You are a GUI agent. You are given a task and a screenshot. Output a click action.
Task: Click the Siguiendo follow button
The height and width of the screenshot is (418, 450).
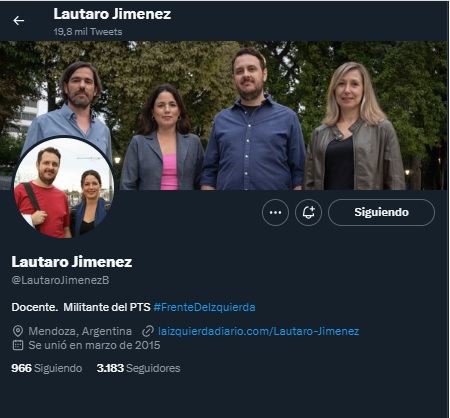(x=381, y=212)
